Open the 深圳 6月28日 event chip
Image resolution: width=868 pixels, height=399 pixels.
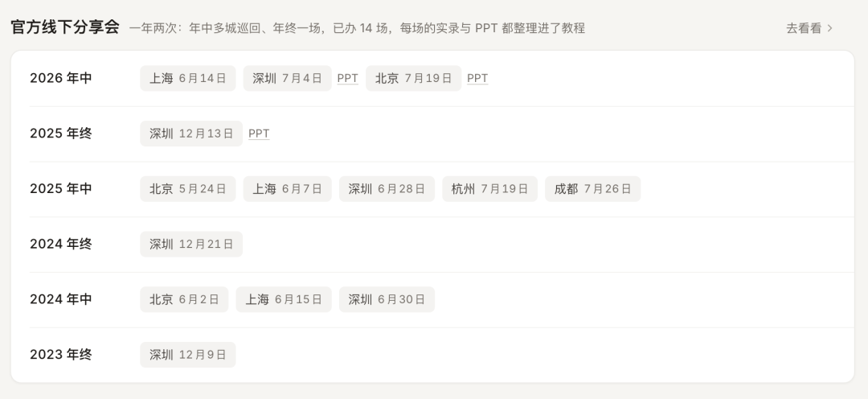[x=387, y=189]
